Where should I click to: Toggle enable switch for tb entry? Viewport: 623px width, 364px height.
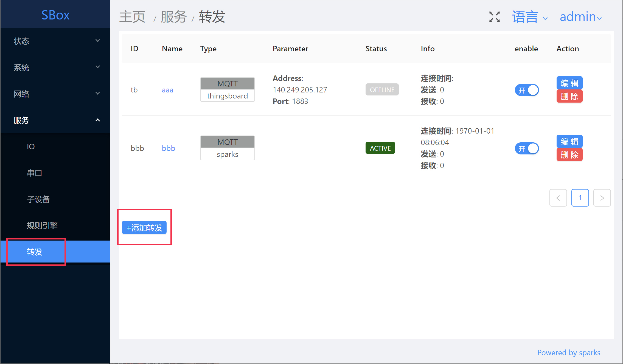coord(527,90)
